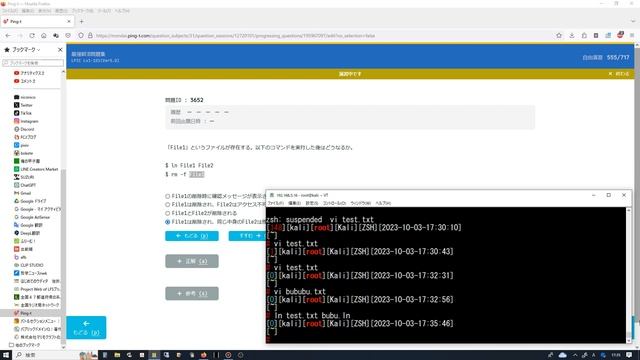This screenshot has width=640, height=360.
Task: Open the Google 翻訳 bookmark
Action: [28, 225]
